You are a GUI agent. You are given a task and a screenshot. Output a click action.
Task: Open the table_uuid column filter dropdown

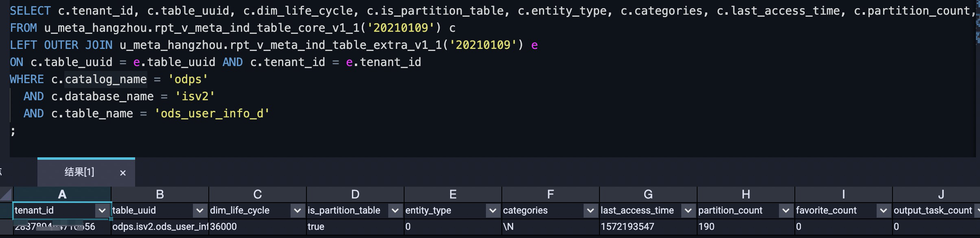pyautogui.click(x=199, y=210)
